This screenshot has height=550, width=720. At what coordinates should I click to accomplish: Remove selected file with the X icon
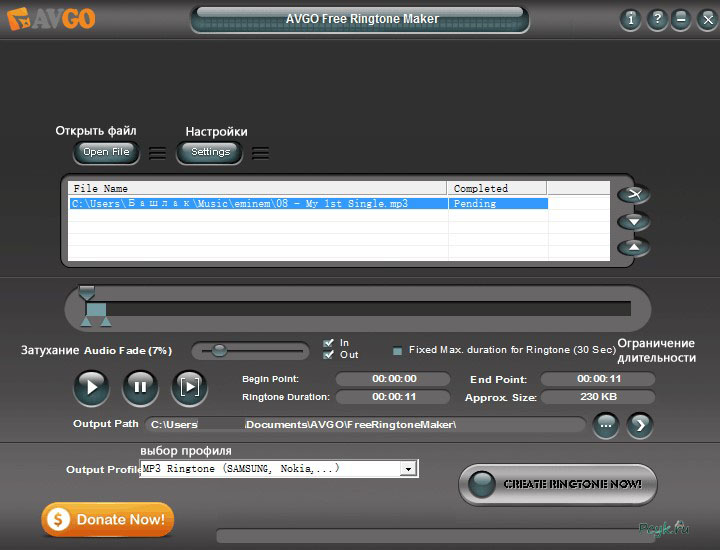pos(633,195)
